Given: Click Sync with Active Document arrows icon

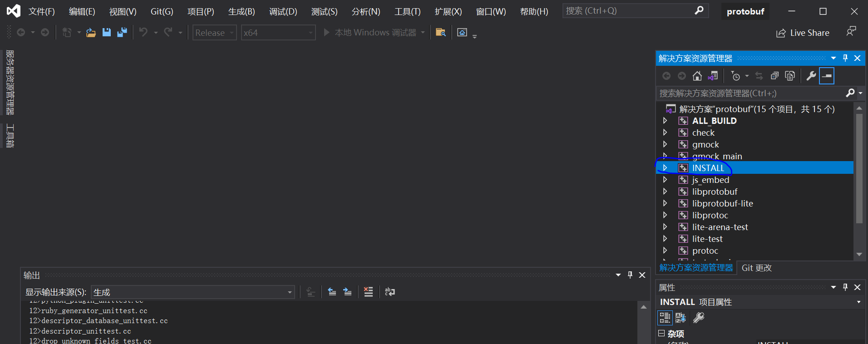Looking at the screenshot, I should (759, 76).
